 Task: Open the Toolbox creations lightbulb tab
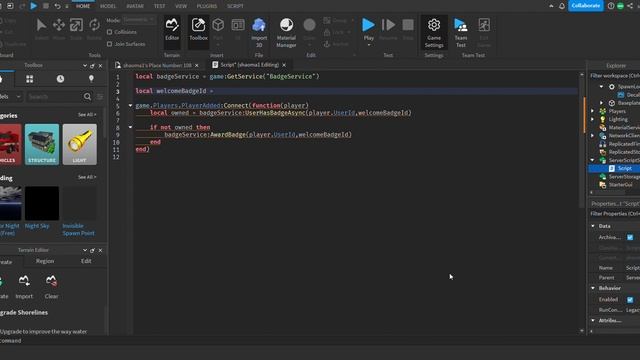pyautogui.click(x=91, y=79)
